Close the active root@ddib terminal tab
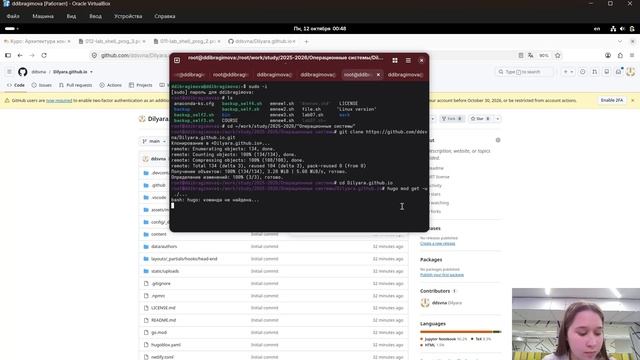This screenshot has height=360, width=640. pos(378,75)
